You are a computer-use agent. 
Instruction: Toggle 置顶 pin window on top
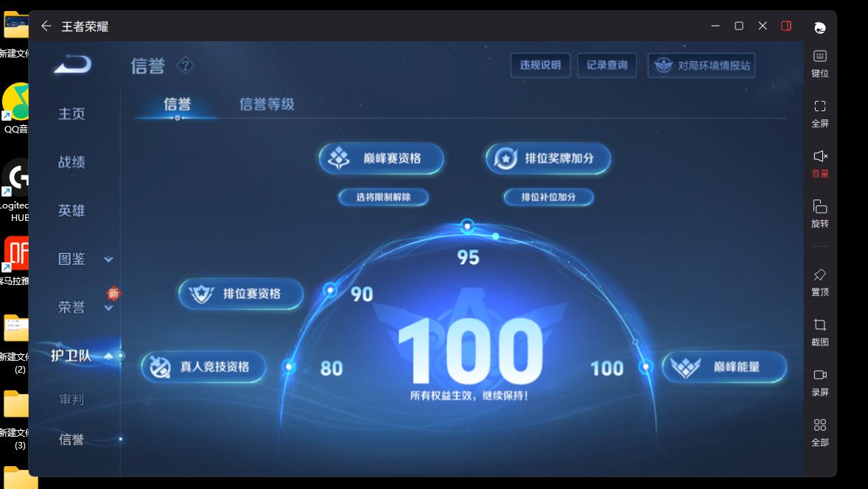point(819,281)
